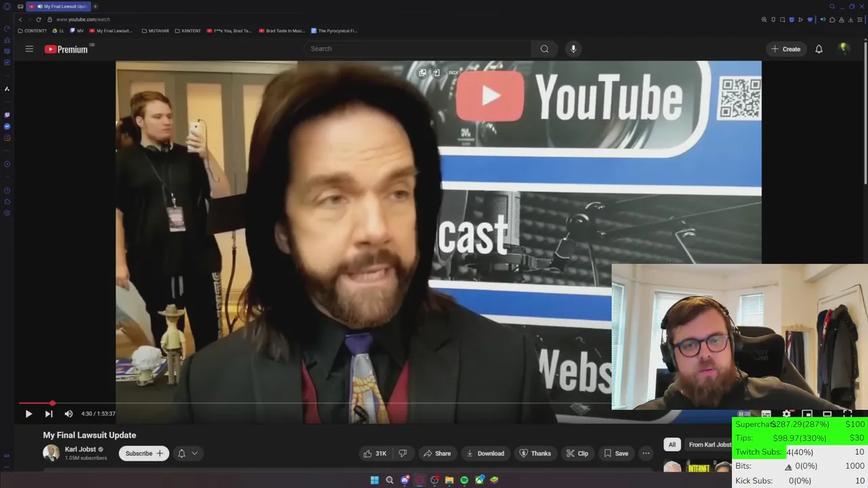The image size is (868, 488).
Task: Create a Clip from this video
Action: point(577,453)
